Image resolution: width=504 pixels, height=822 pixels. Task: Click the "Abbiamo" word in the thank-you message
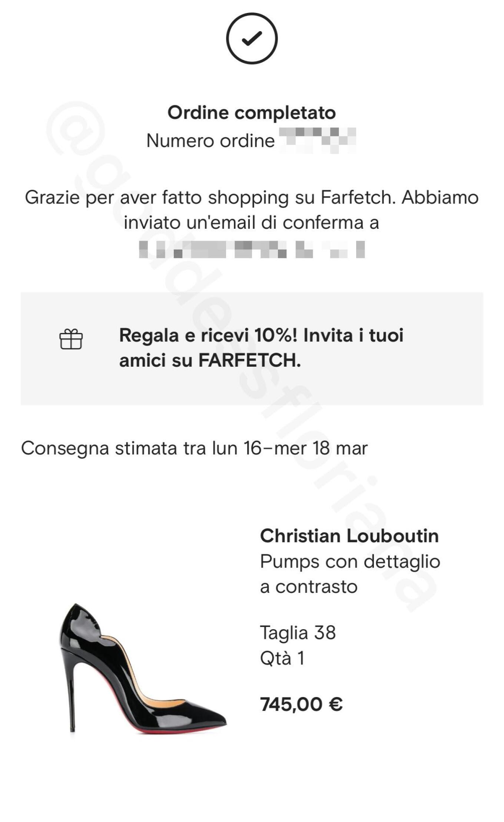[440, 197]
